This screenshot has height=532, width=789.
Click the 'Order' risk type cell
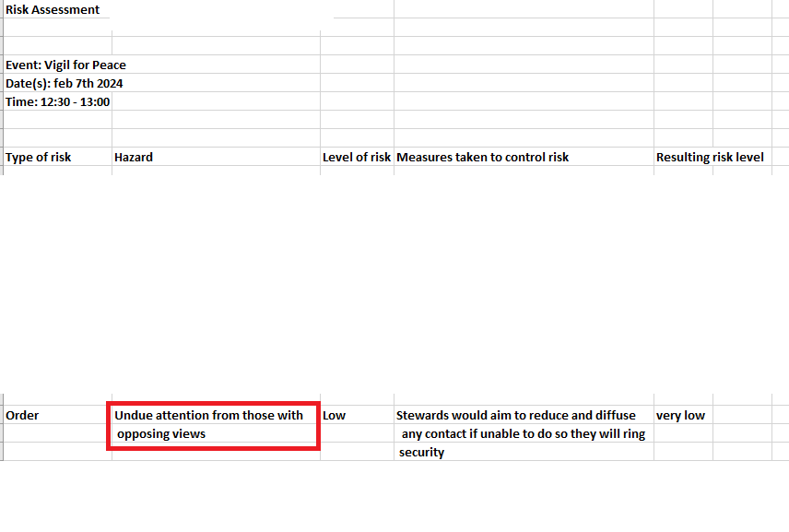(57, 415)
